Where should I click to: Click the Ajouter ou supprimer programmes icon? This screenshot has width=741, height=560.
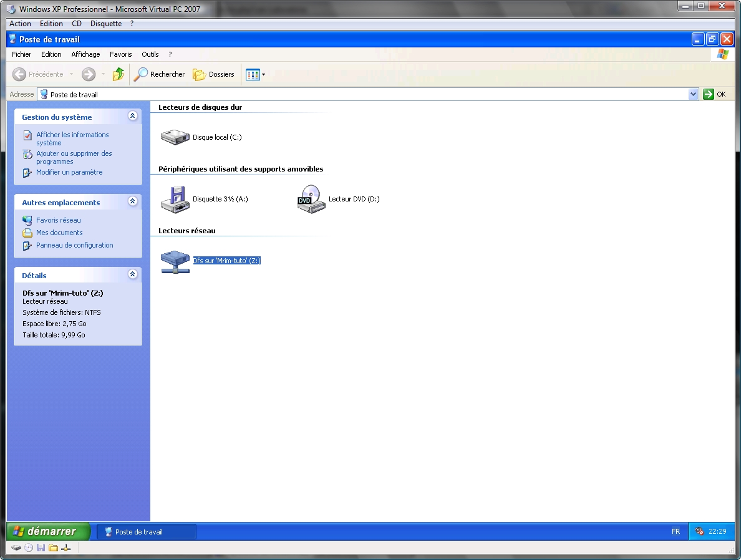27,155
